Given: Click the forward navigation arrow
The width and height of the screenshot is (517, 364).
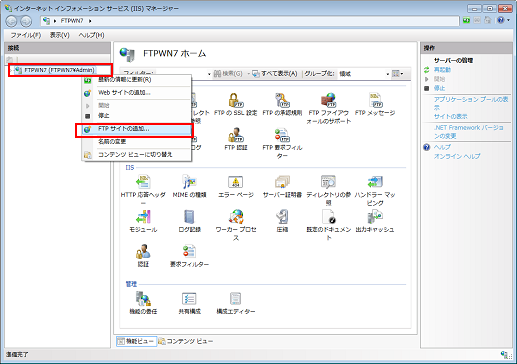Looking at the screenshot, I should 26,21.
